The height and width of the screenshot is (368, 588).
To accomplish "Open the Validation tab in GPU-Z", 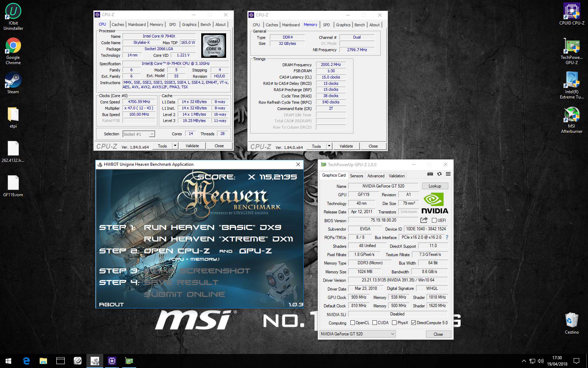I will point(397,176).
